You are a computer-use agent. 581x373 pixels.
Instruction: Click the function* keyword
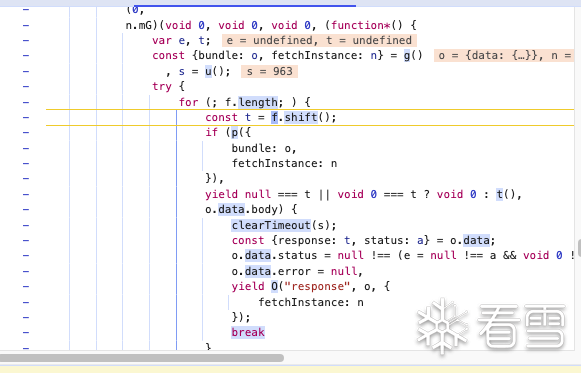[360, 25]
